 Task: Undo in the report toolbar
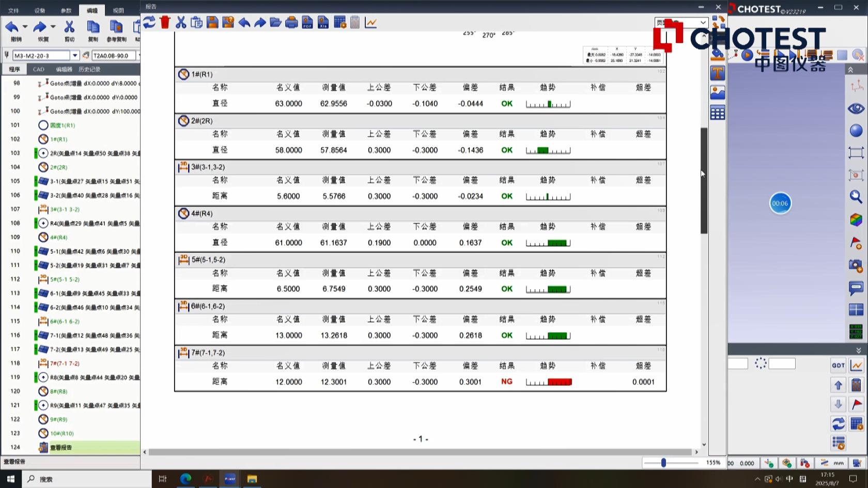point(244,23)
